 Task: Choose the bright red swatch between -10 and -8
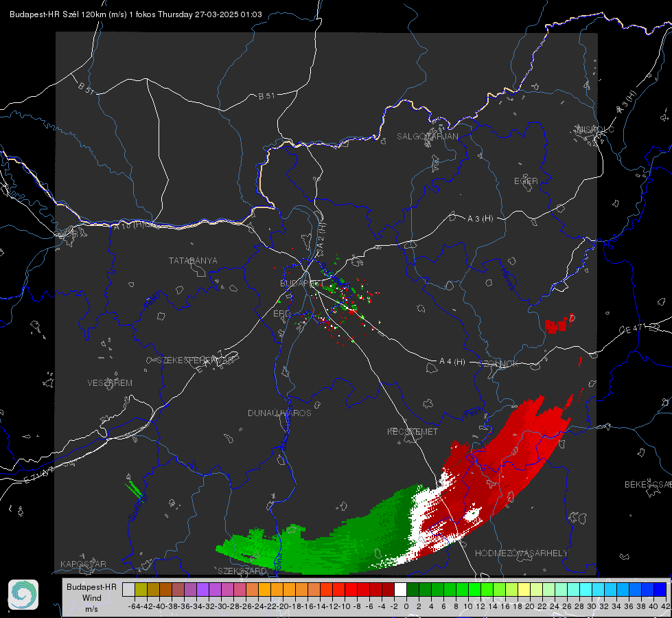(x=351, y=589)
